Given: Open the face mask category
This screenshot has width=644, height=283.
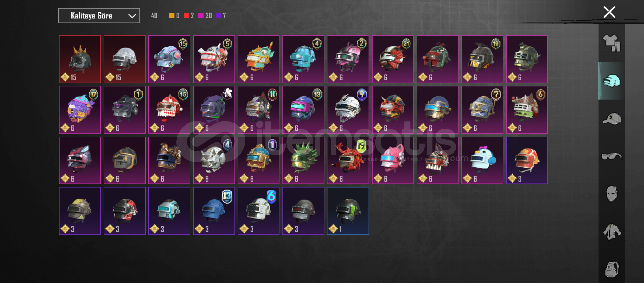Looking at the screenshot, I should coord(612,194).
